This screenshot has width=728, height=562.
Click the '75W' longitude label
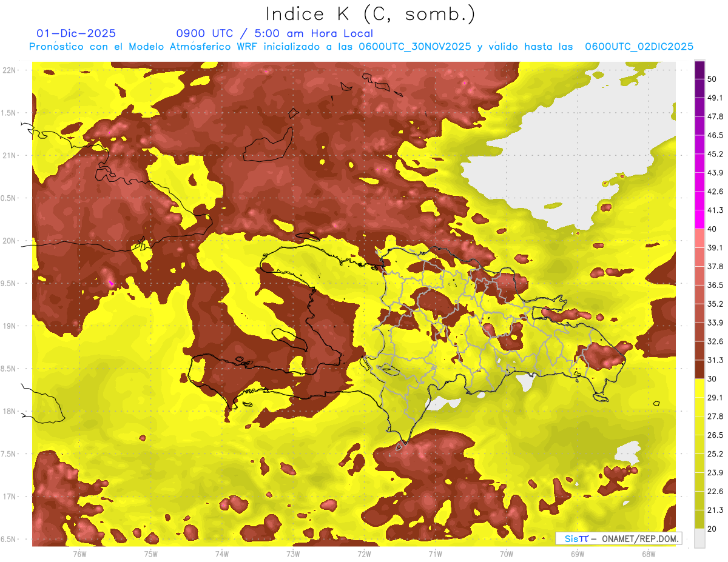(150, 554)
